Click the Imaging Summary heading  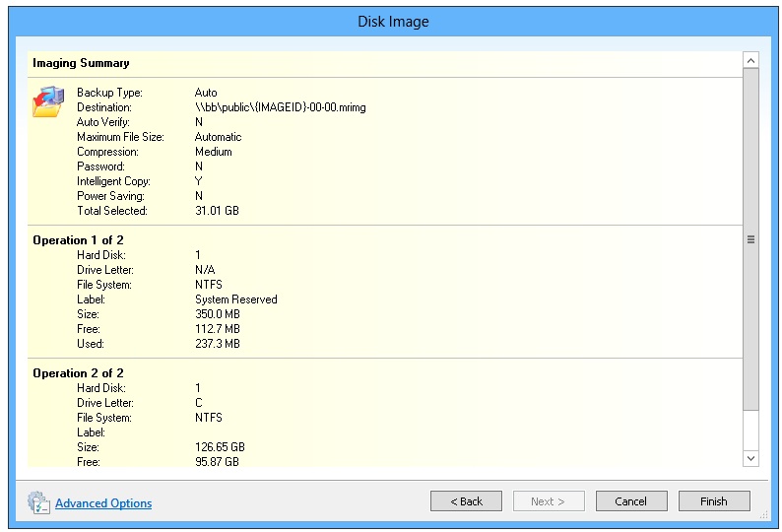pyautogui.click(x=81, y=63)
